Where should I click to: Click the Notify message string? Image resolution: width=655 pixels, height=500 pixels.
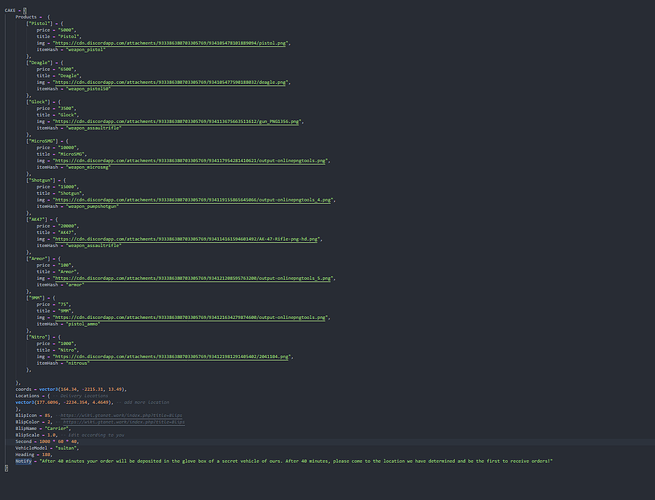click(x=296, y=461)
